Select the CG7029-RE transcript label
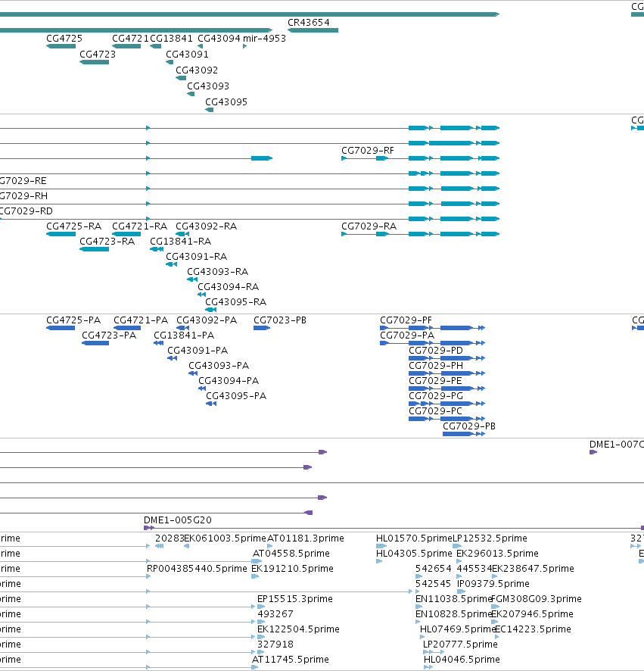 23,181
